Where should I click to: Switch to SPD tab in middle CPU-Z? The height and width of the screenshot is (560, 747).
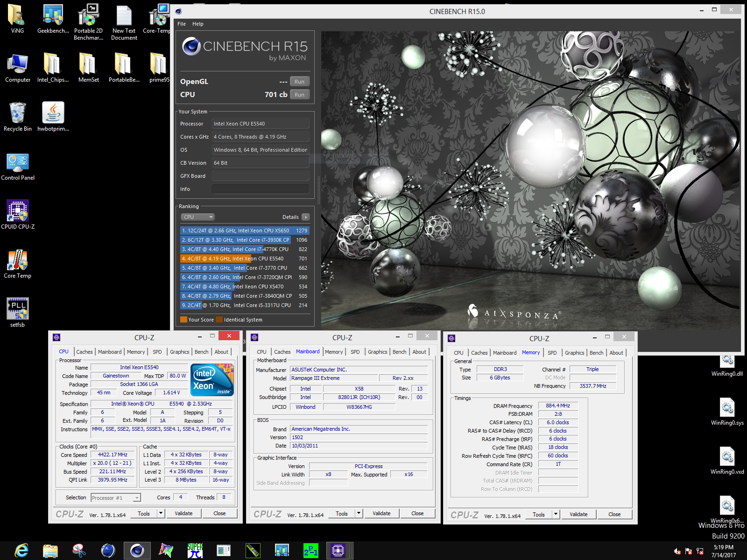[355, 352]
